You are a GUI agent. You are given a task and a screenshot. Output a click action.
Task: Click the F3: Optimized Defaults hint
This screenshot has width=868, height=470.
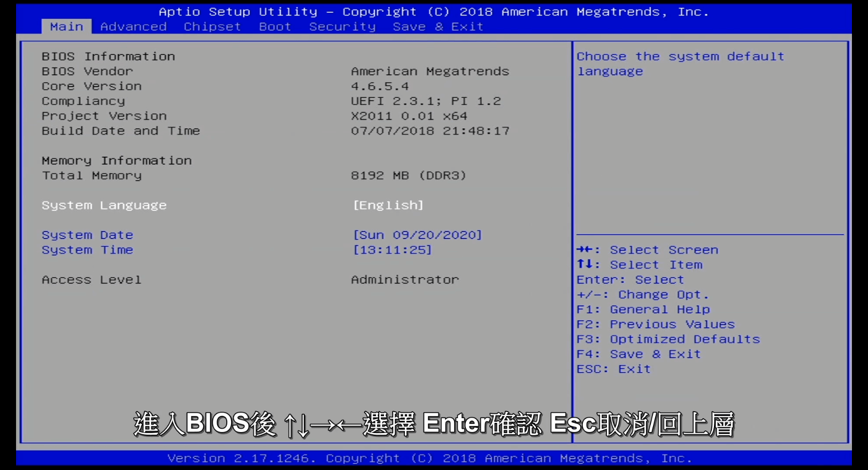pos(669,340)
